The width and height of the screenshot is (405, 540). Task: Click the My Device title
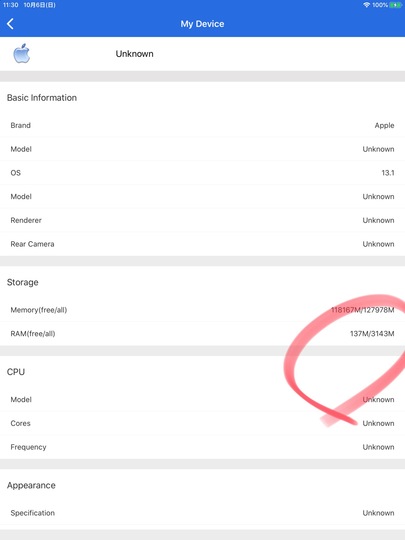202,24
